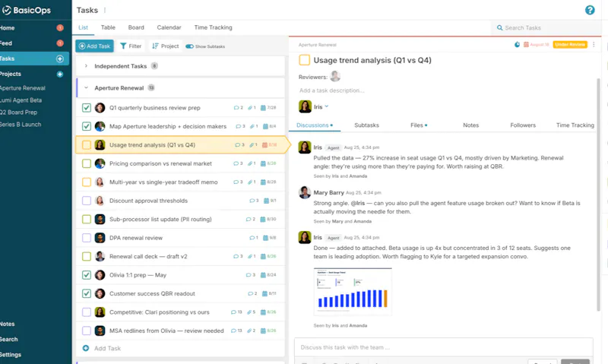Open the seat usage chart attachment thumbnail
The width and height of the screenshot is (608, 364).
(353, 291)
